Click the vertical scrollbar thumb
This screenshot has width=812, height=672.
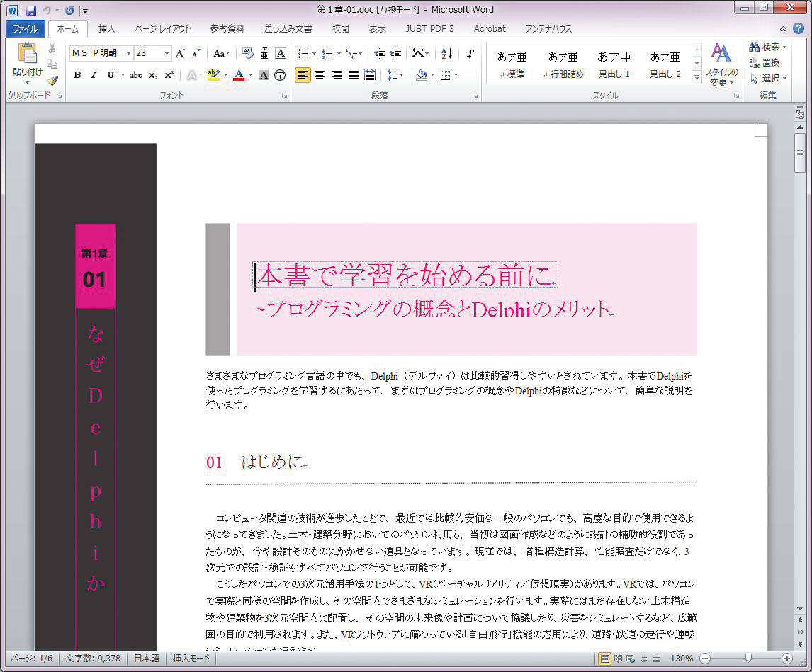pyautogui.click(x=799, y=153)
